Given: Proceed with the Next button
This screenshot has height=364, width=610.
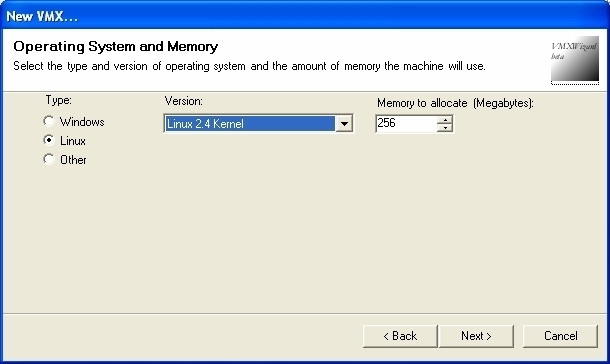Looking at the screenshot, I should pyautogui.click(x=476, y=336).
